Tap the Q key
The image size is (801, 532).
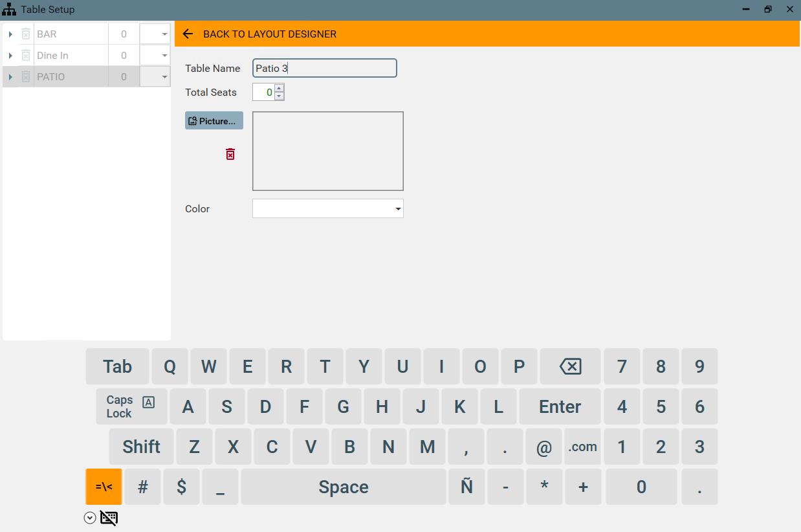(x=170, y=366)
